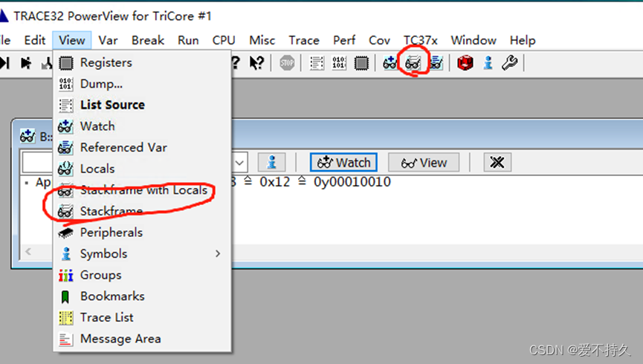Choose Dump... from the View menu
Screen dimensions: 643x364
tap(142, 84)
